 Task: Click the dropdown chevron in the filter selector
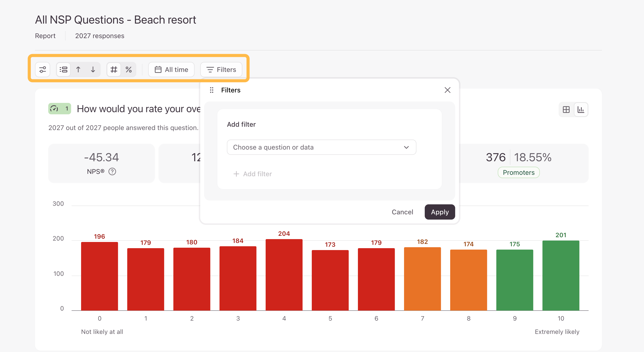point(406,147)
